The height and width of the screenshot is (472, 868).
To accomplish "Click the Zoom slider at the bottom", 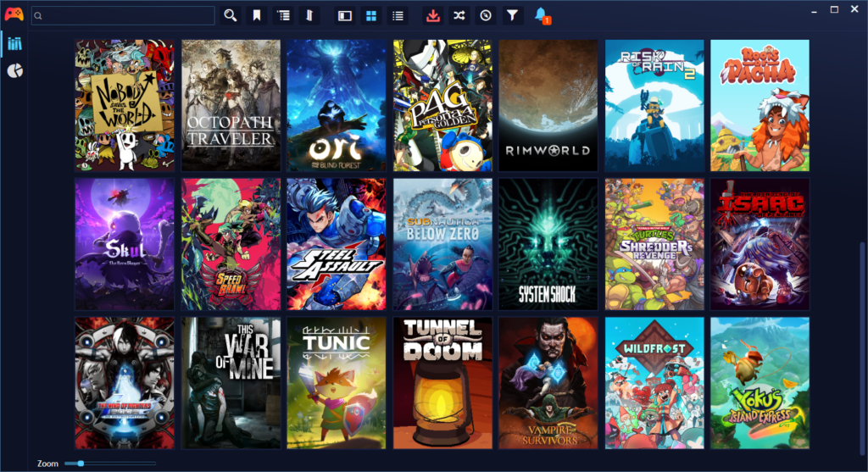I will (110, 464).
